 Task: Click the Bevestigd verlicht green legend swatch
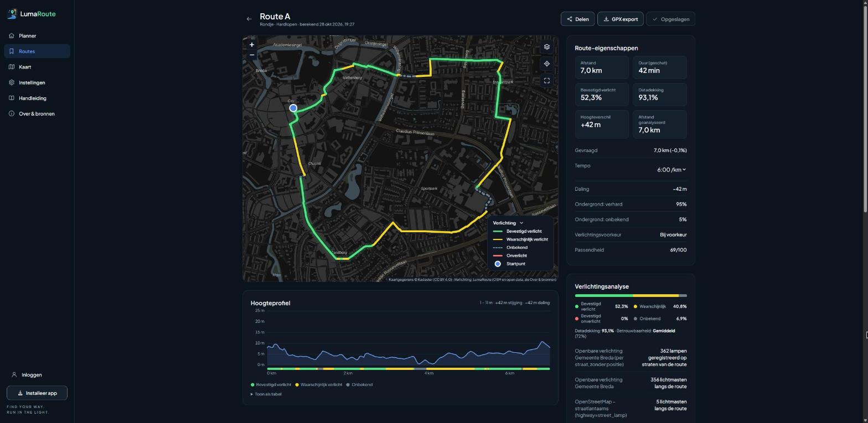498,231
